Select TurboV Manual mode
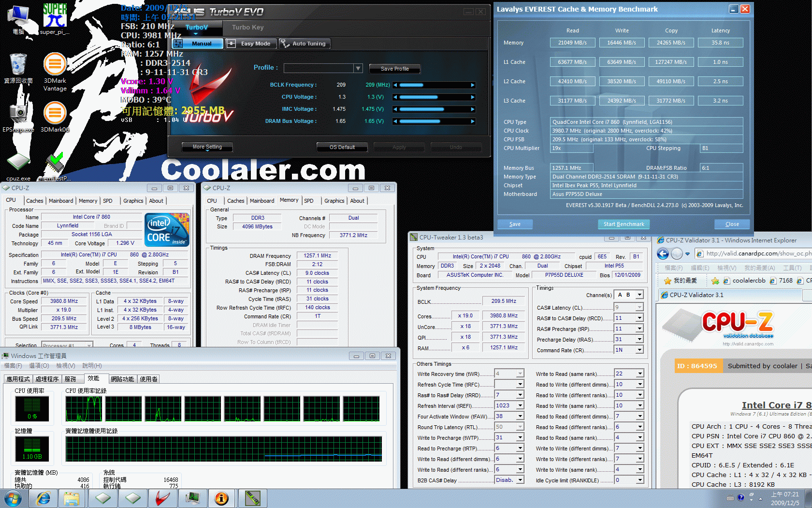The image size is (812, 508). 198,44
